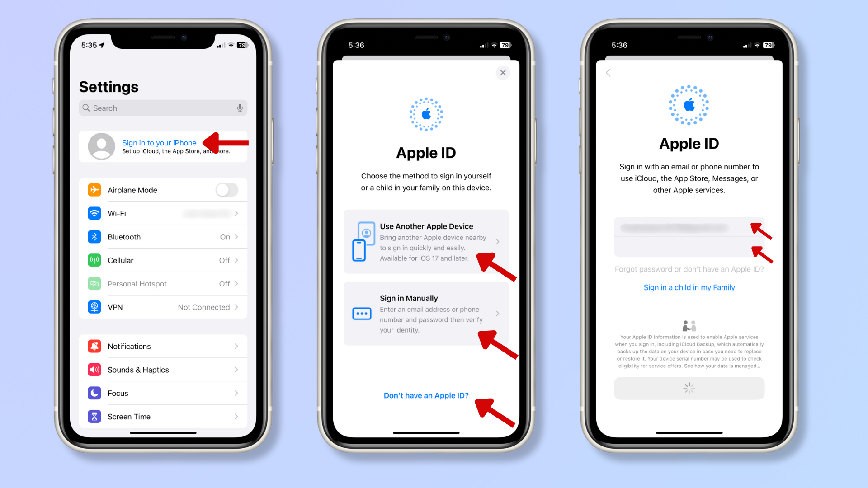
Task: Select Use Another Apple Device
Action: click(x=426, y=241)
